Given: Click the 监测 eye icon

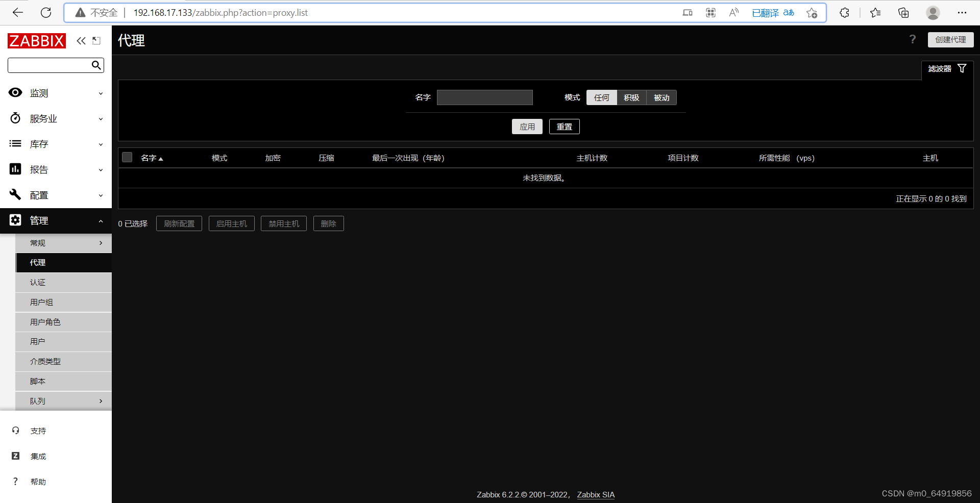Looking at the screenshot, I should coord(15,92).
